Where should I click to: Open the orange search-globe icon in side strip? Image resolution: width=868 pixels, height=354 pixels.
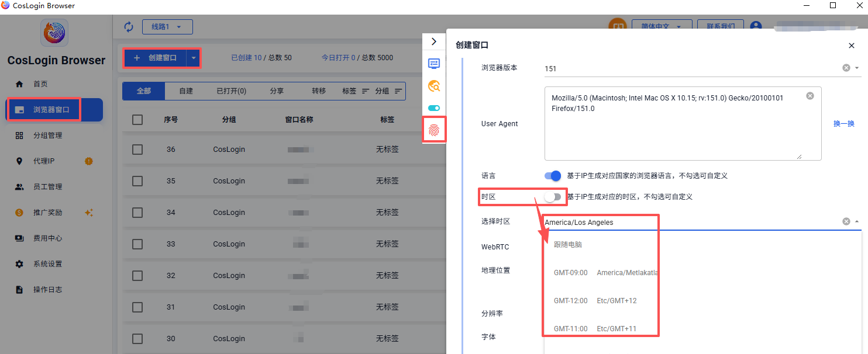[x=434, y=86]
